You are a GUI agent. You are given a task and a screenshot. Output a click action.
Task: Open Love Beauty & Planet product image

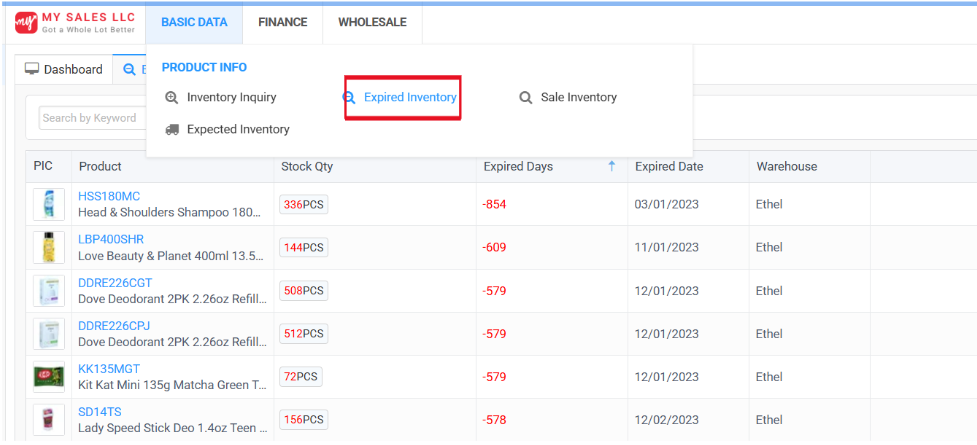49,247
